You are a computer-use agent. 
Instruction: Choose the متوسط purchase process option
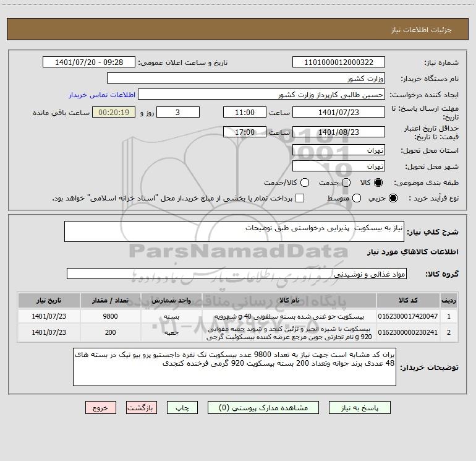[x=357, y=198]
